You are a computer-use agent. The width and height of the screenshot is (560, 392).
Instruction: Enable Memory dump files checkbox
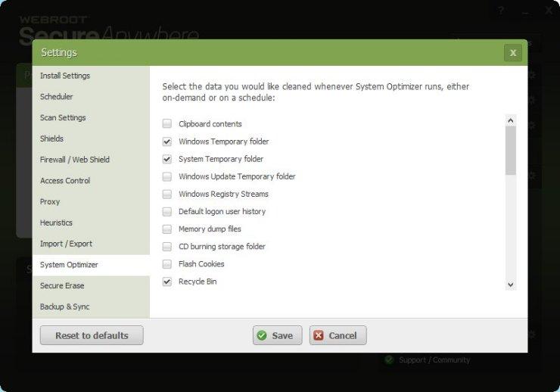[x=166, y=229]
